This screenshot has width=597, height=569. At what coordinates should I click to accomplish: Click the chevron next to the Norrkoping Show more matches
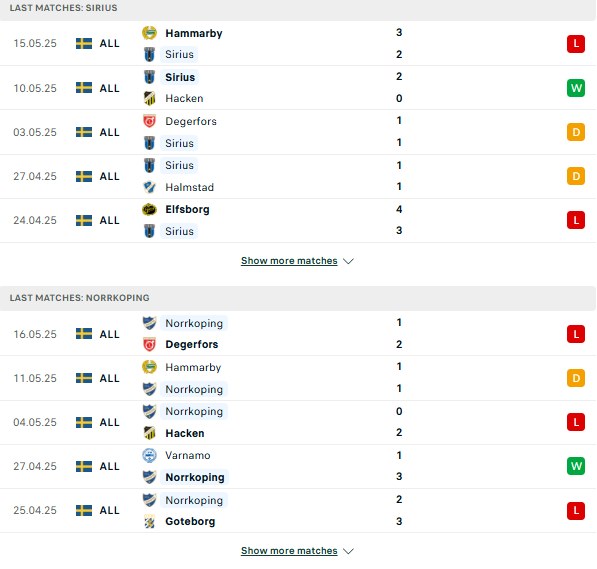coord(348,551)
